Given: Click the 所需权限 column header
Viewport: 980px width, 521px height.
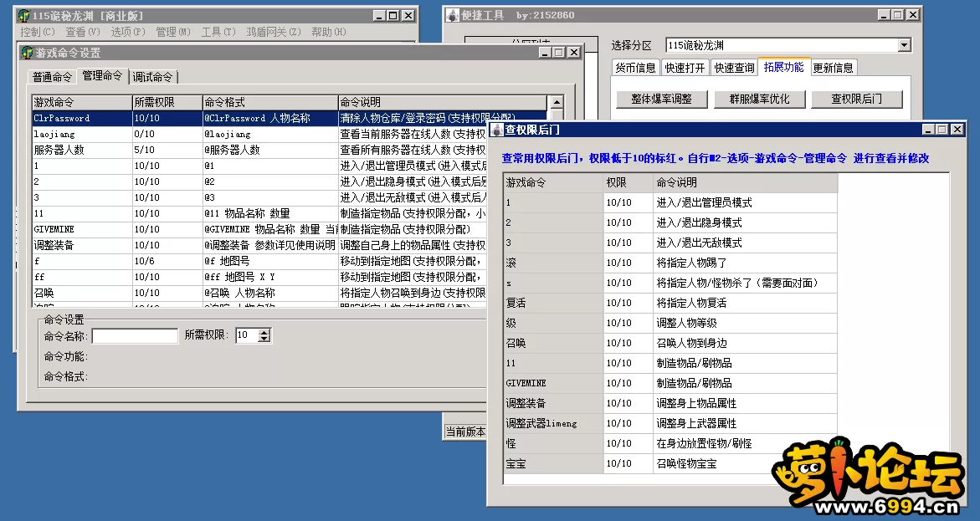Looking at the screenshot, I should [167, 102].
